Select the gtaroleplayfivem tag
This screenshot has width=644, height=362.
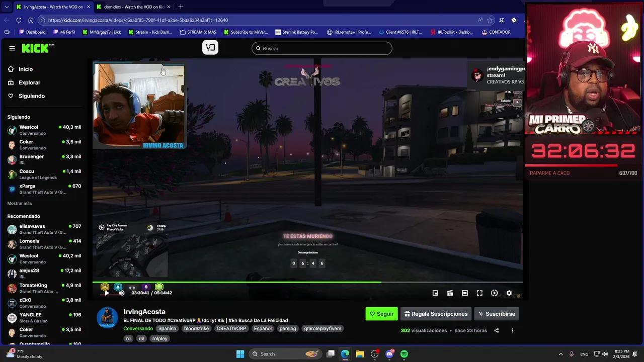click(x=323, y=328)
